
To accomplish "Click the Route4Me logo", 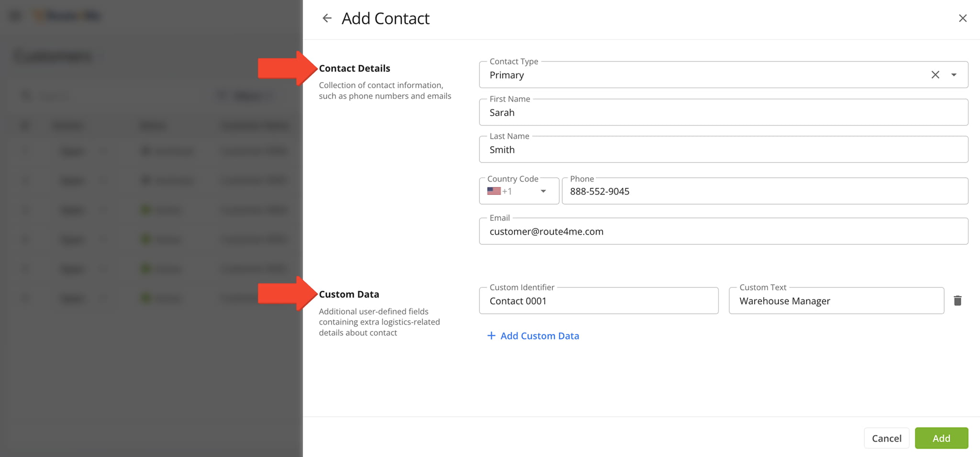I will [x=67, y=15].
